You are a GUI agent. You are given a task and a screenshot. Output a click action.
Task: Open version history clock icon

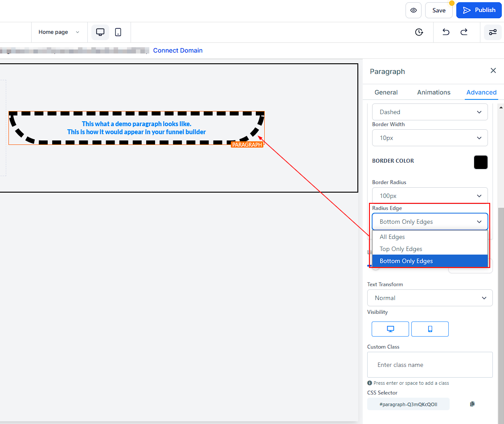point(419,32)
